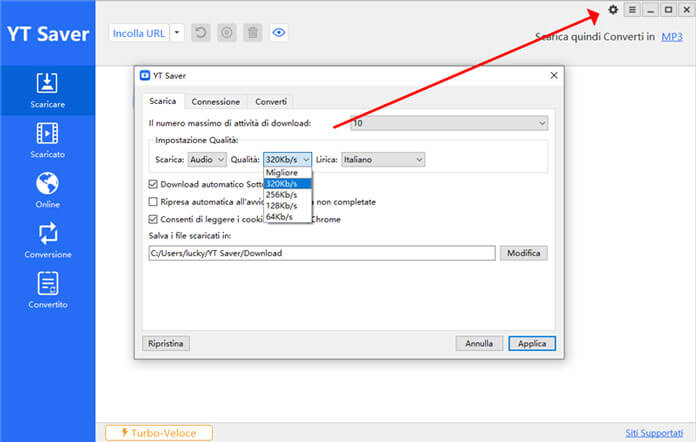The height and width of the screenshot is (442, 696).
Task: Click the YT Saver dialog title icon
Action: [x=145, y=75]
